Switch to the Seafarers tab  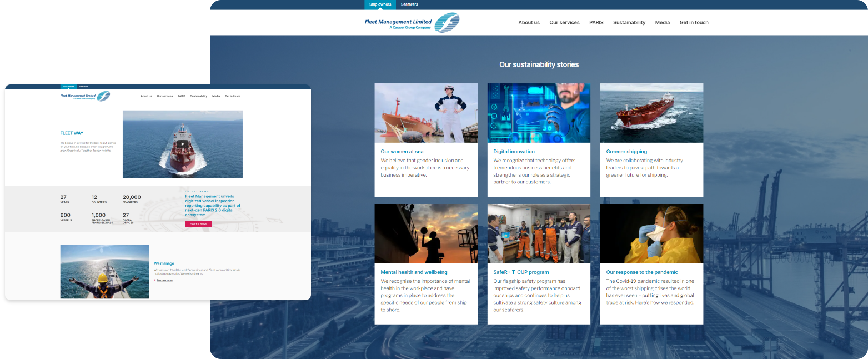(409, 4)
